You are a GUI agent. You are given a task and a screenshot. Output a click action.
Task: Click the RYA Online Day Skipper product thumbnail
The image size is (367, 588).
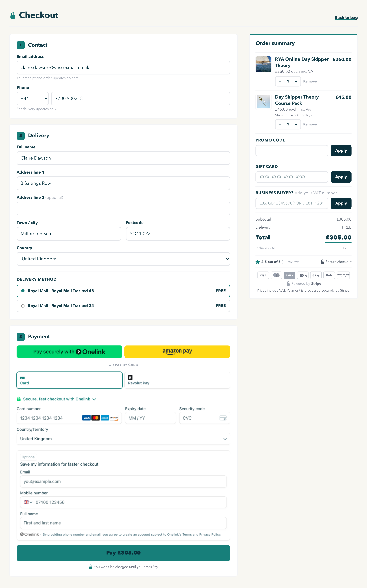(x=263, y=64)
